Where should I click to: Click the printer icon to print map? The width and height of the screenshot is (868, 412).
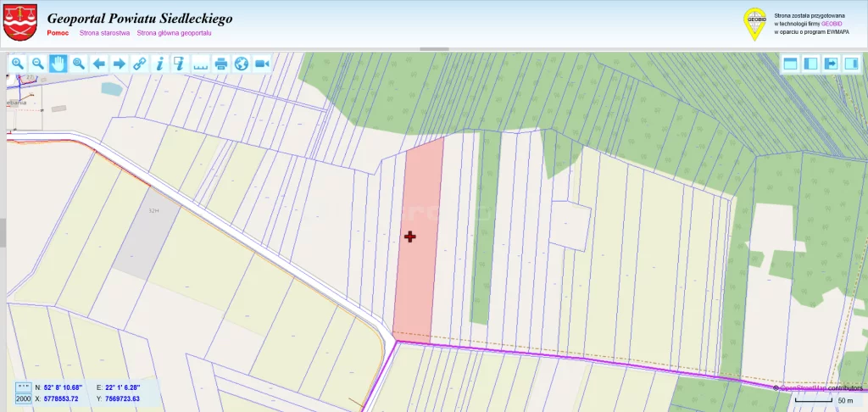[x=221, y=64]
